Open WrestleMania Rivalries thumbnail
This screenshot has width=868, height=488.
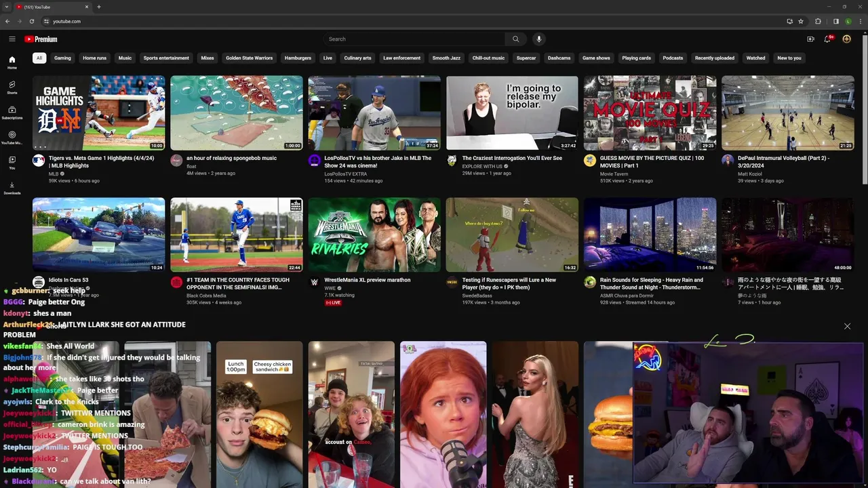pyautogui.click(x=374, y=235)
